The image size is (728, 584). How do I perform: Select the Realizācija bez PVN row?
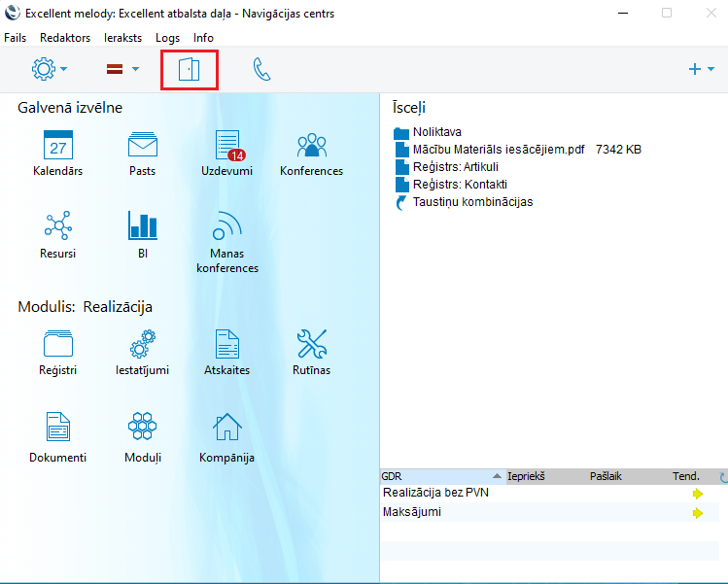(x=435, y=494)
